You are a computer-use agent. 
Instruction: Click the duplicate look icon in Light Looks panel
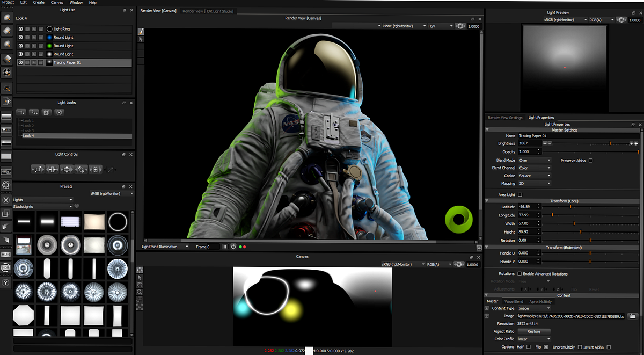46,112
